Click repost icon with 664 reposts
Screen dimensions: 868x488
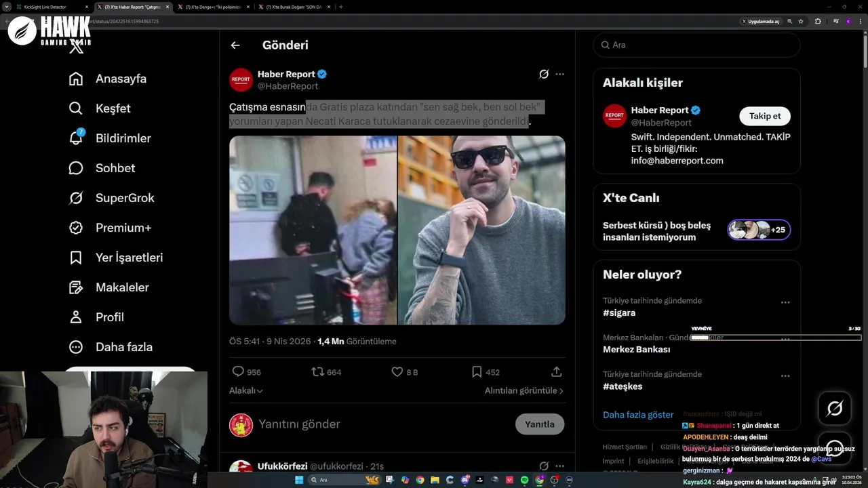(317, 371)
